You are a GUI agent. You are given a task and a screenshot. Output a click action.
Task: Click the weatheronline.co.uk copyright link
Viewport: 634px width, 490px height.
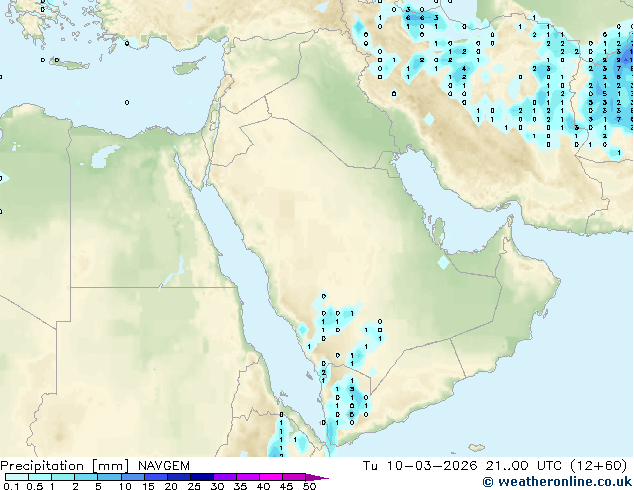pyautogui.click(x=557, y=482)
